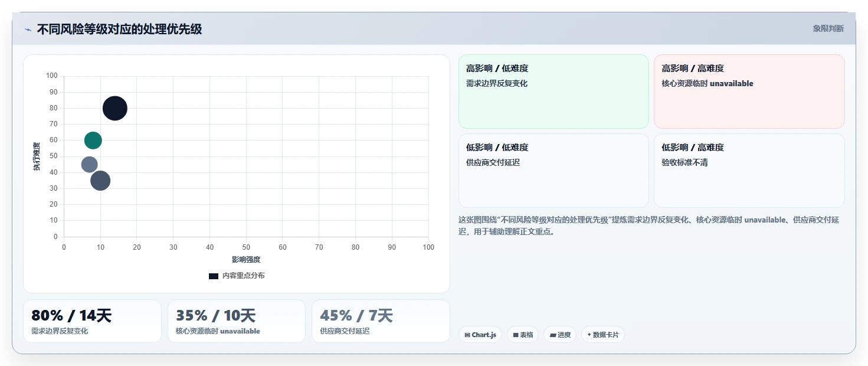Open the 高影响 / 低难度 quadrant card
The image size is (868, 366).
click(553, 91)
